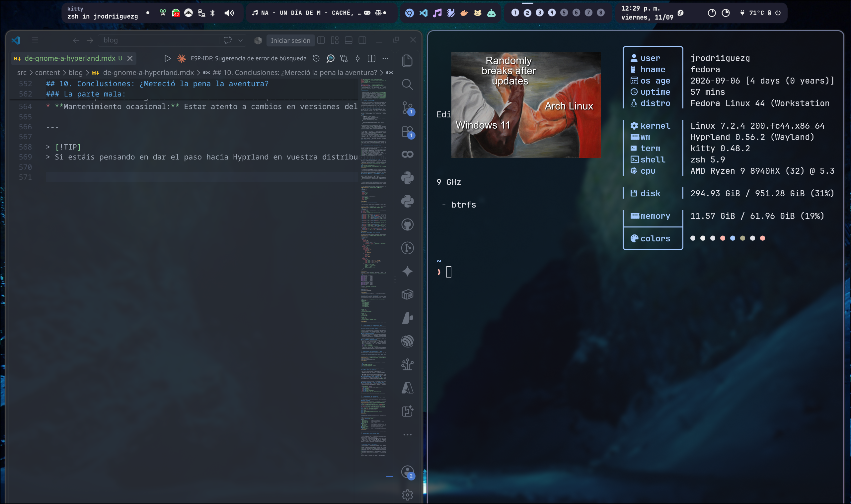
Task: Click the kitty terminal prompt cursor
Action: tap(449, 272)
